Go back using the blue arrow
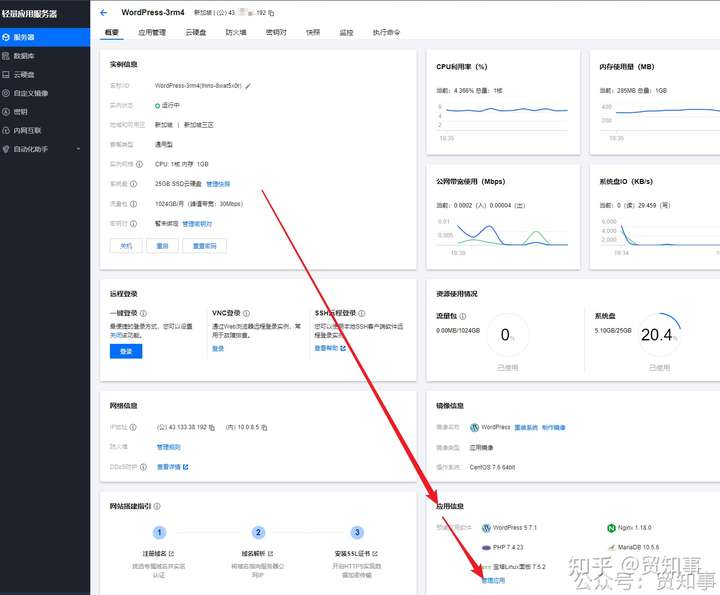 point(103,13)
